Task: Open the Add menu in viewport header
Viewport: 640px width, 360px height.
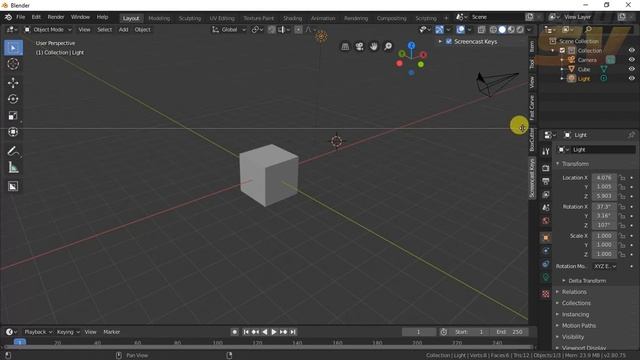Action: pyautogui.click(x=123, y=29)
